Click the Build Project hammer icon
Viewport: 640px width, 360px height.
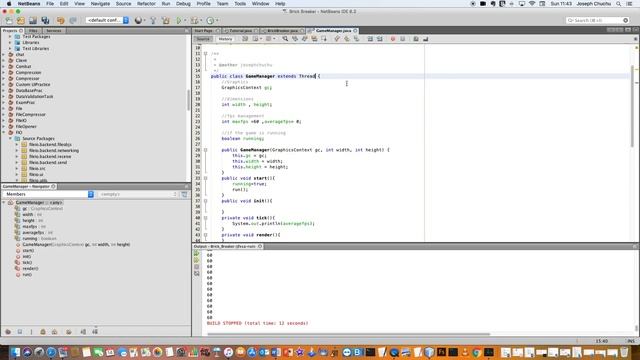pyautogui.click(x=153, y=20)
